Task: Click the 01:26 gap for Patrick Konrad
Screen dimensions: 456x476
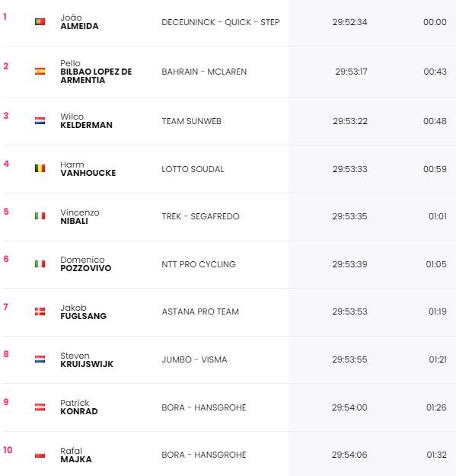Action: coord(436,407)
